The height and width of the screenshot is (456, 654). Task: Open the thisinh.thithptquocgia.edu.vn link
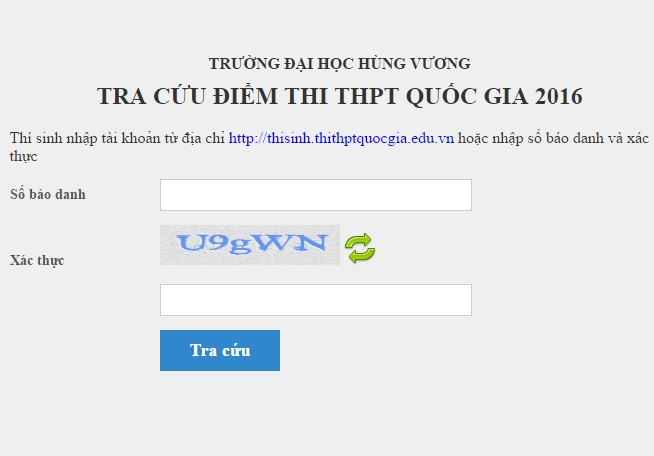coord(341,138)
